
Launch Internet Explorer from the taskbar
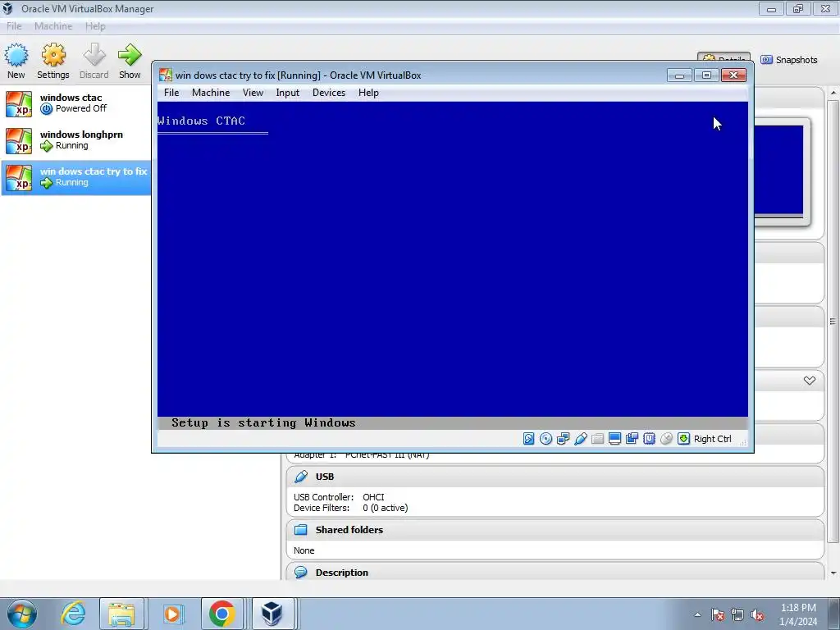pos(72,614)
